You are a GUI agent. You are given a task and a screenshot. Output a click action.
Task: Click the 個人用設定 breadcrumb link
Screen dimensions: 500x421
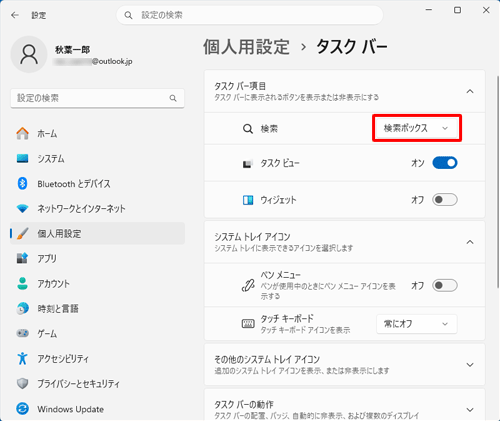246,47
